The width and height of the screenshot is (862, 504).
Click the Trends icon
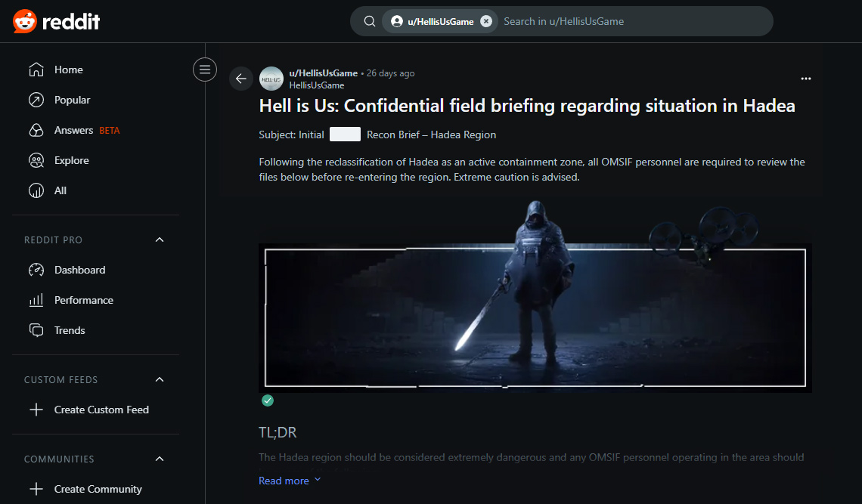(36, 330)
